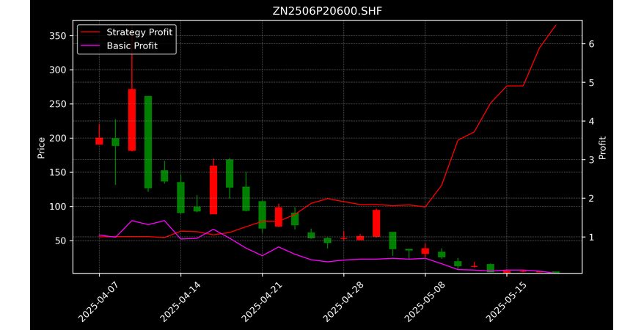Click the 350 price tick label
This screenshot has width=644, height=330.
[x=57, y=36]
